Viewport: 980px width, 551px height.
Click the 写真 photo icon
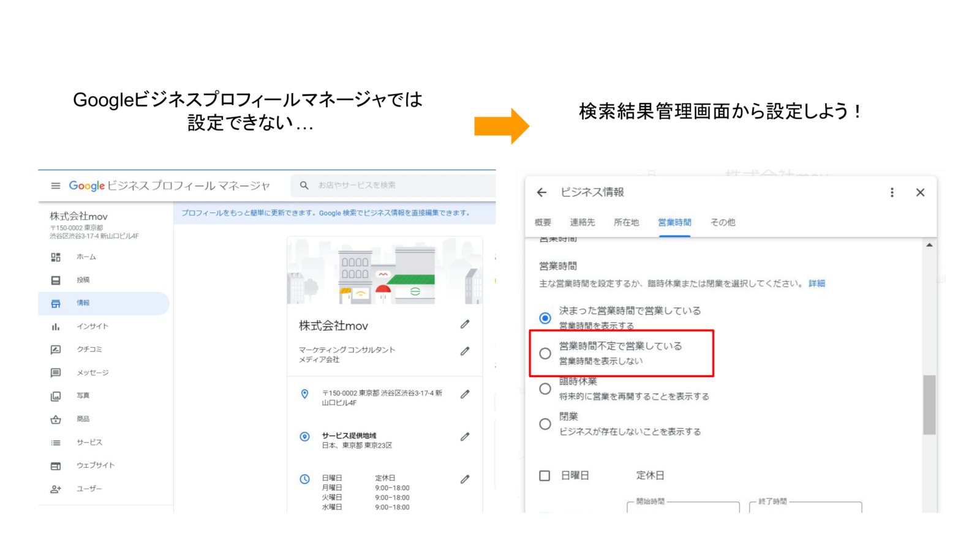(56, 396)
